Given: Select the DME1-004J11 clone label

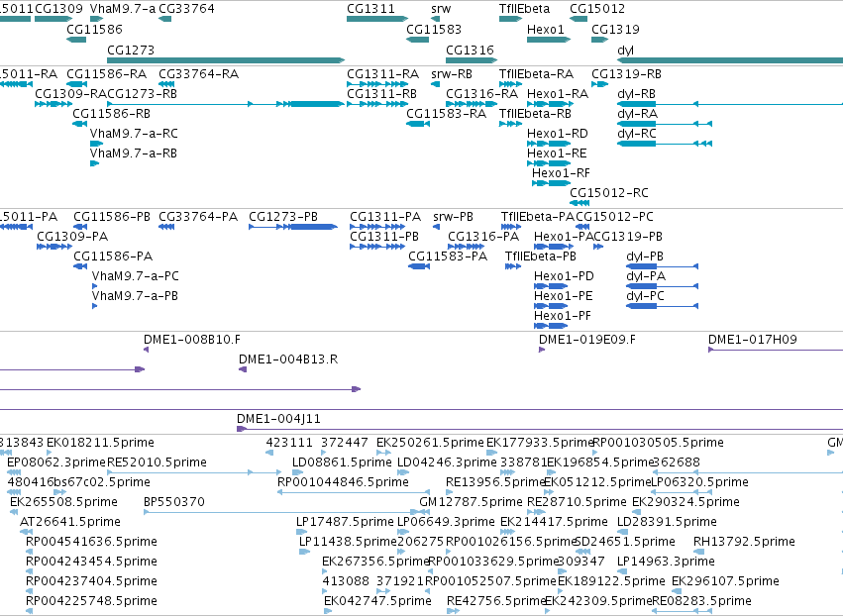Looking at the screenshot, I should point(278,418).
